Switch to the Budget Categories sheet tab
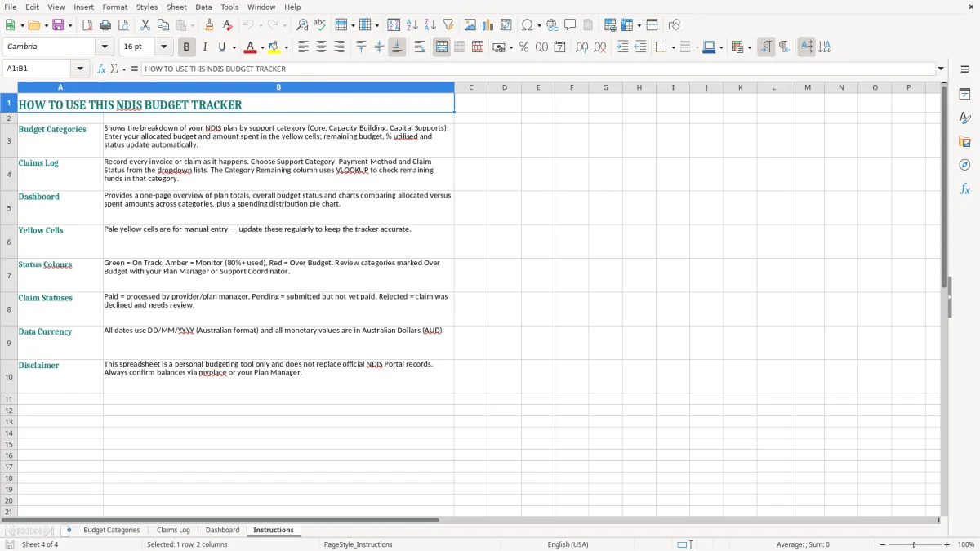 pos(112,531)
